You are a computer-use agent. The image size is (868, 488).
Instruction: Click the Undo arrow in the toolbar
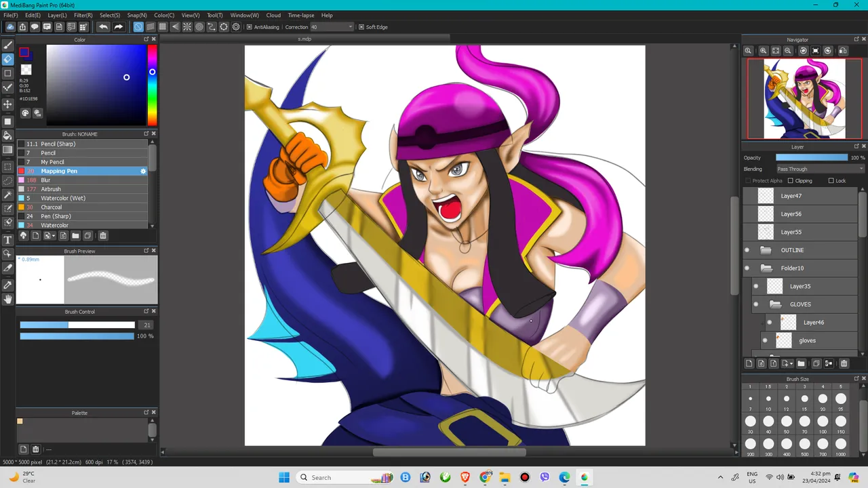click(x=103, y=27)
